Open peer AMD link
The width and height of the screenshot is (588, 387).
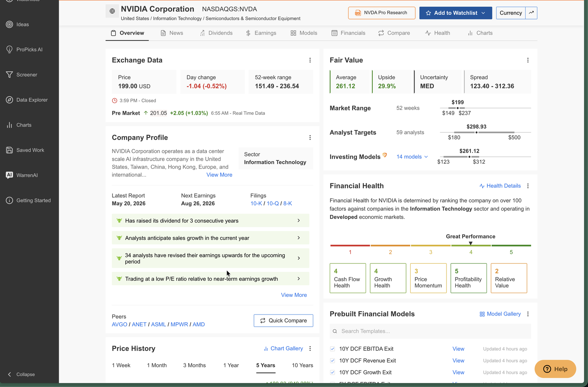(199, 324)
